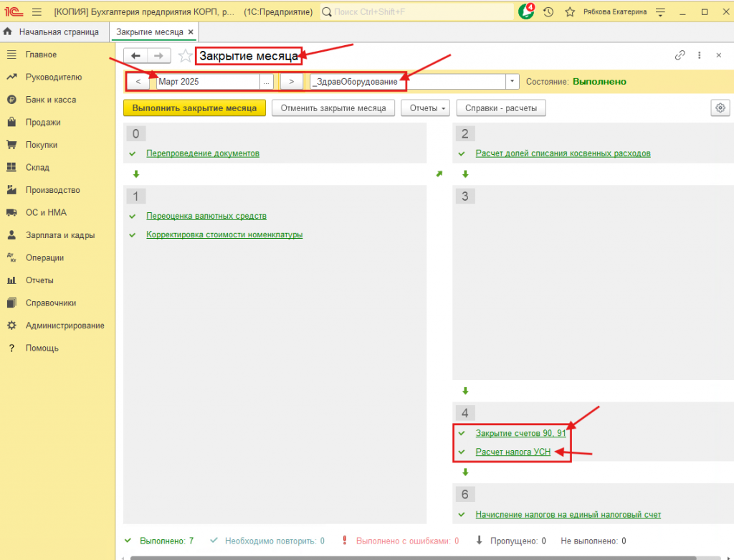The height and width of the screenshot is (560, 734).
Task: Expand the organization dropdown arrow
Action: click(512, 82)
